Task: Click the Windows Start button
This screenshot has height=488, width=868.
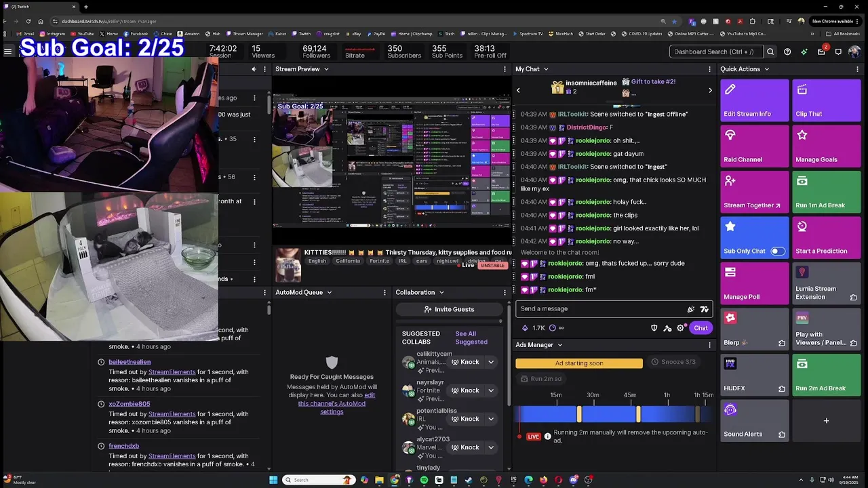Action: tap(273, 480)
